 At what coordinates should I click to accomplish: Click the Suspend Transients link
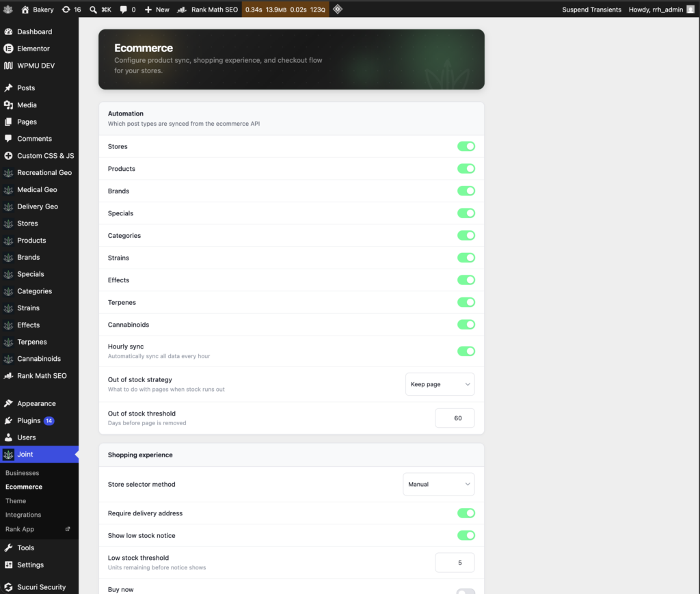tap(591, 10)
